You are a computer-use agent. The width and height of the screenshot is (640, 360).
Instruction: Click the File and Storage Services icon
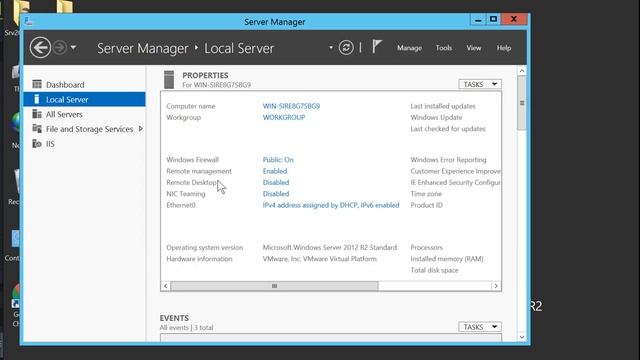(x=37, y=129)
